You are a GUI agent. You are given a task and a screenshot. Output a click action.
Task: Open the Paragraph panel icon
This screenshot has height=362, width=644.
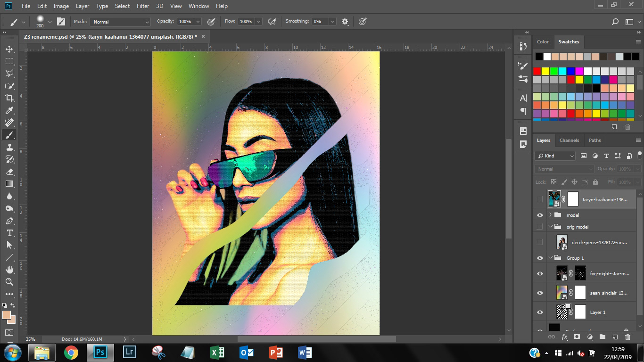(x=523, y=112)
